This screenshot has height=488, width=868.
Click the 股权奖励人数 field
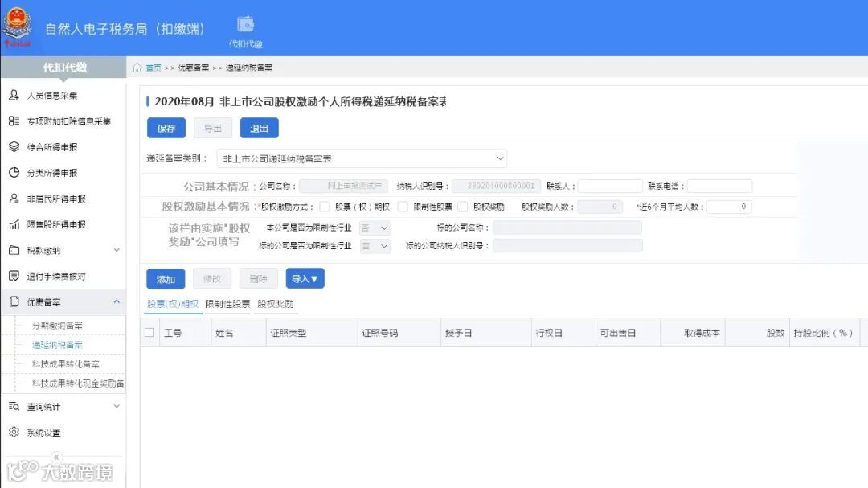pyautogui.click(x=600, y=207)
